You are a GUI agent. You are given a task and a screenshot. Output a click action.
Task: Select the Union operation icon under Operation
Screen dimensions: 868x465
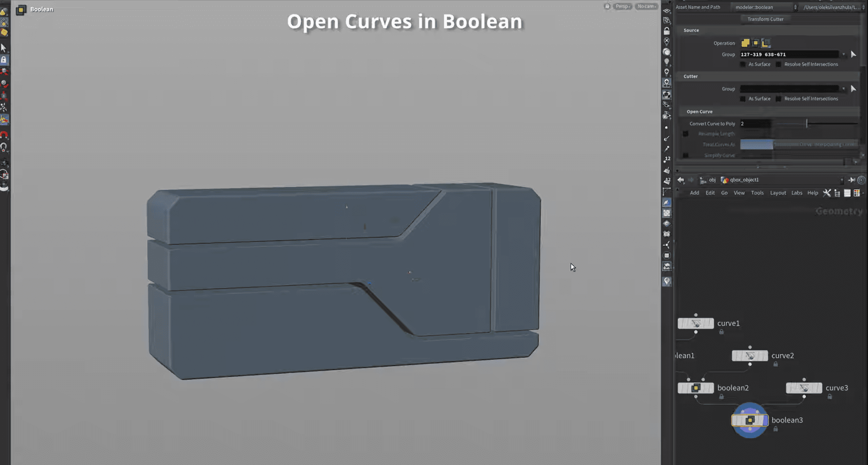745,43
